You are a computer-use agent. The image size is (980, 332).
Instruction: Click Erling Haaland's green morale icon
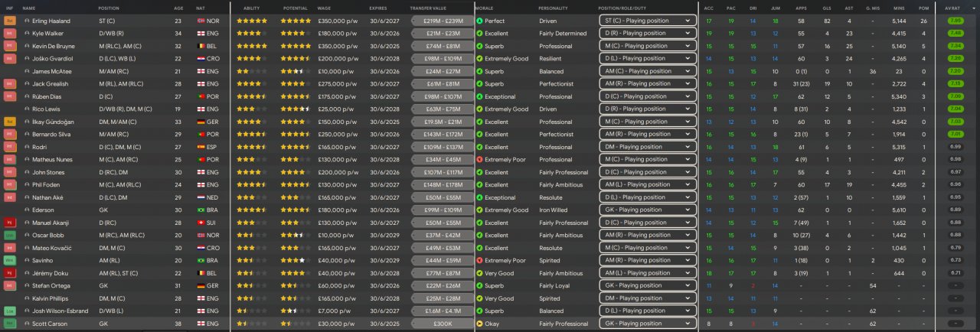point(479,21)
